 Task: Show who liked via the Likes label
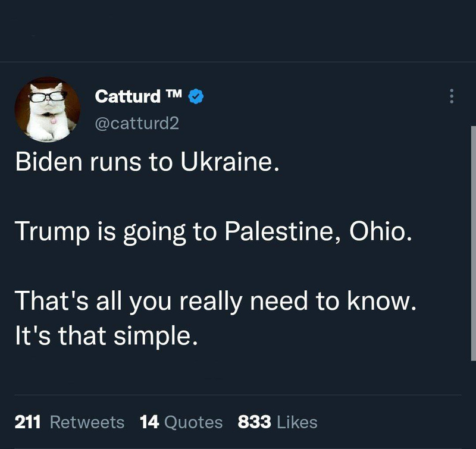[297, 422]
